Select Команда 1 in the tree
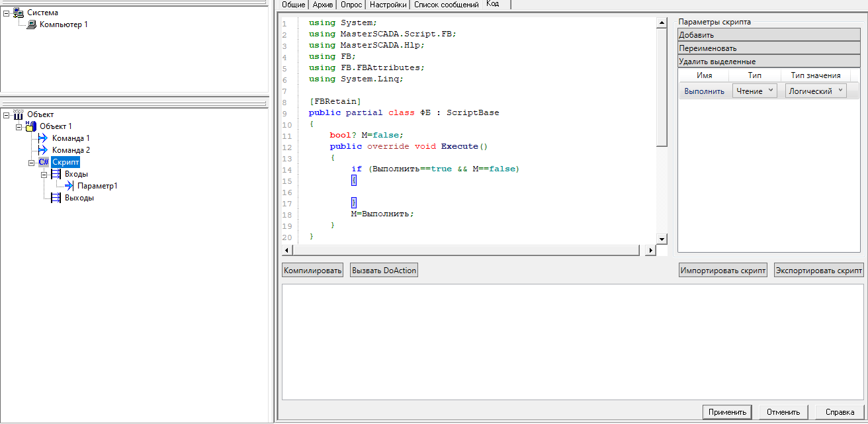 tap(71, 138)
